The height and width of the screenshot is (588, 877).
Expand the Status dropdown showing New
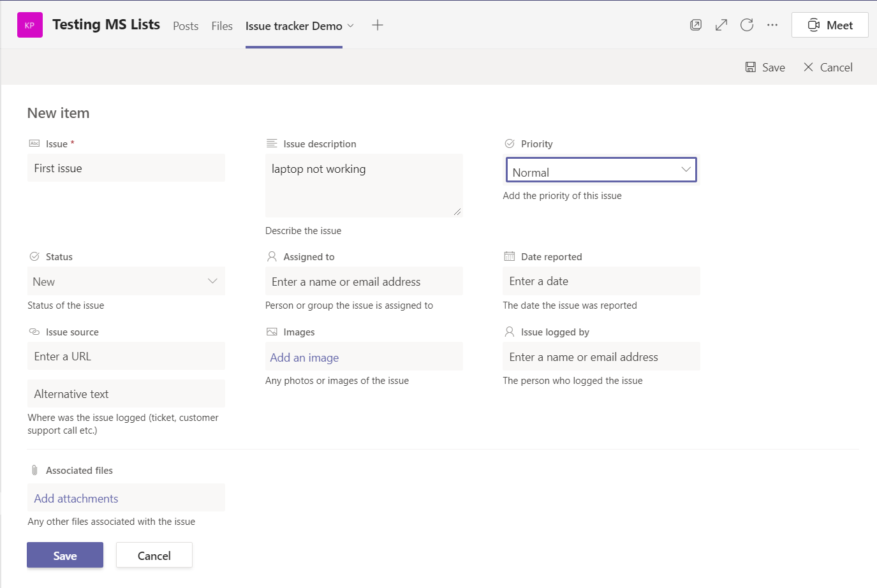(x=126, y=281)
